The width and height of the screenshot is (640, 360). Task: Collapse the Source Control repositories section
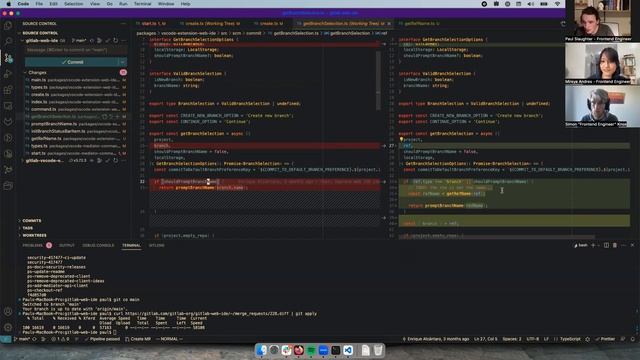point(20,33)
